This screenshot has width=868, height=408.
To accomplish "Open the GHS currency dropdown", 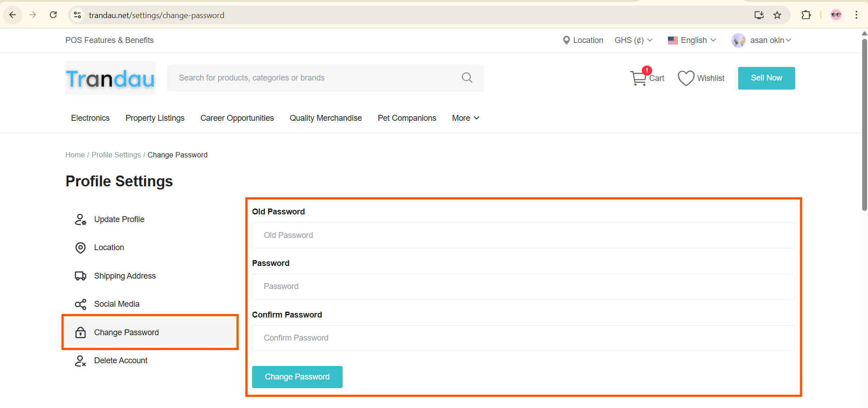I will (x=633, y=40).
